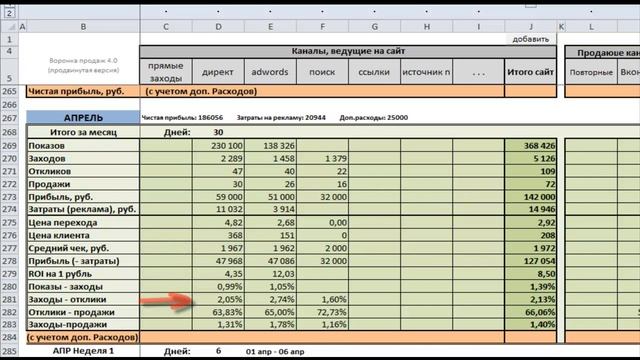The width and height of the screenshot is (640, 360).
Task: Click the 'Показов' row label
Action: point(83,145)
